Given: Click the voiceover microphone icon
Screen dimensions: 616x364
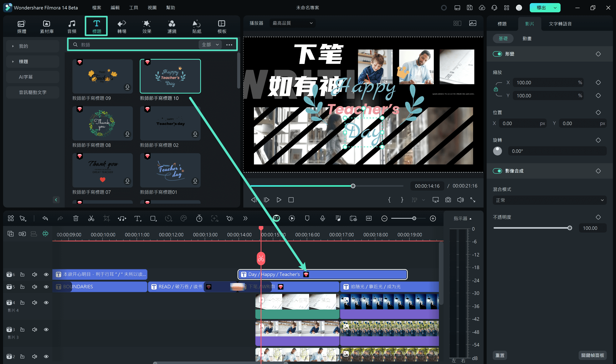Looking at the screenshot, I should tap(322, 218).
